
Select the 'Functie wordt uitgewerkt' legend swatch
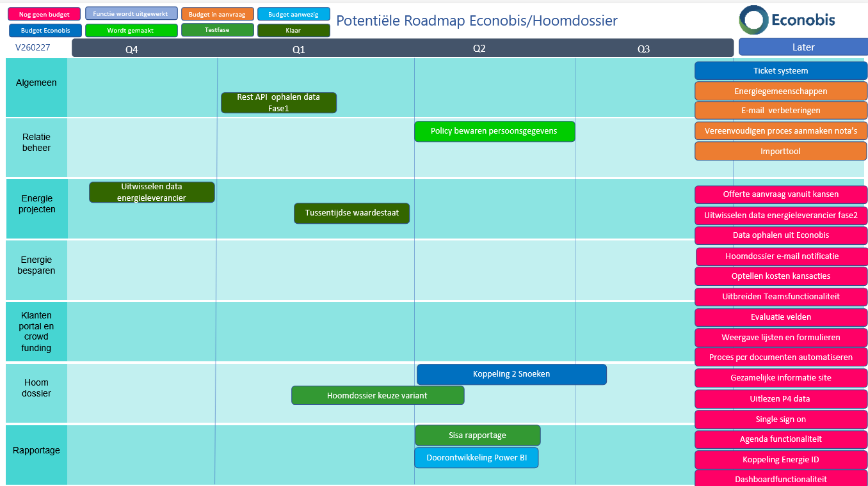pyautogui.click(x=131, y=13)
